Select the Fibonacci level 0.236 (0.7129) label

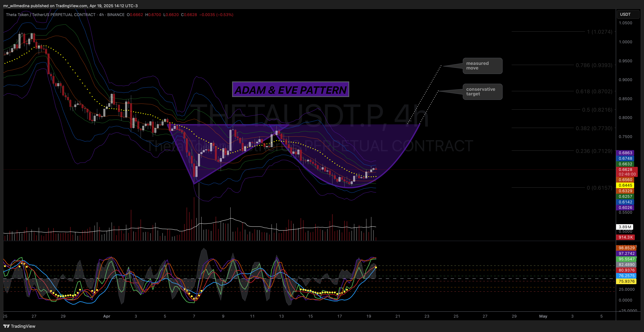point(594,151)
